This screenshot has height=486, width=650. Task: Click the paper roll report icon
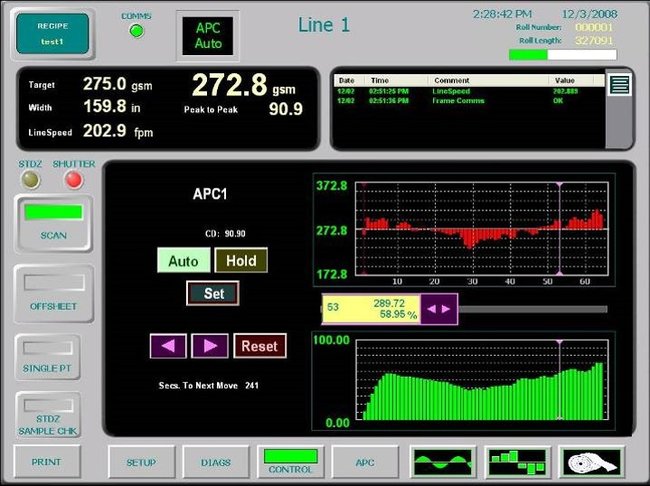click(x=590, y=462)
